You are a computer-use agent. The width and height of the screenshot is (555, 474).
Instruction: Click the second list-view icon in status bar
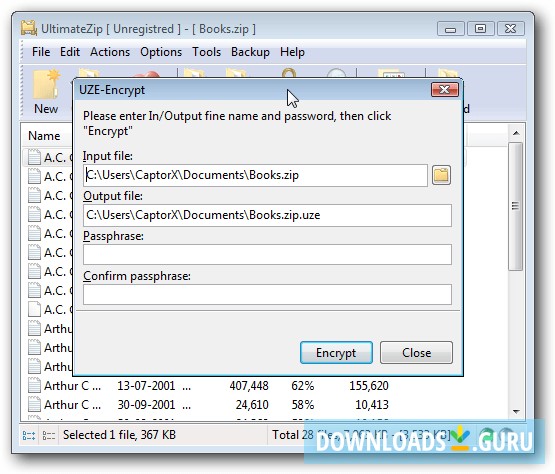[x=48, y=435]
